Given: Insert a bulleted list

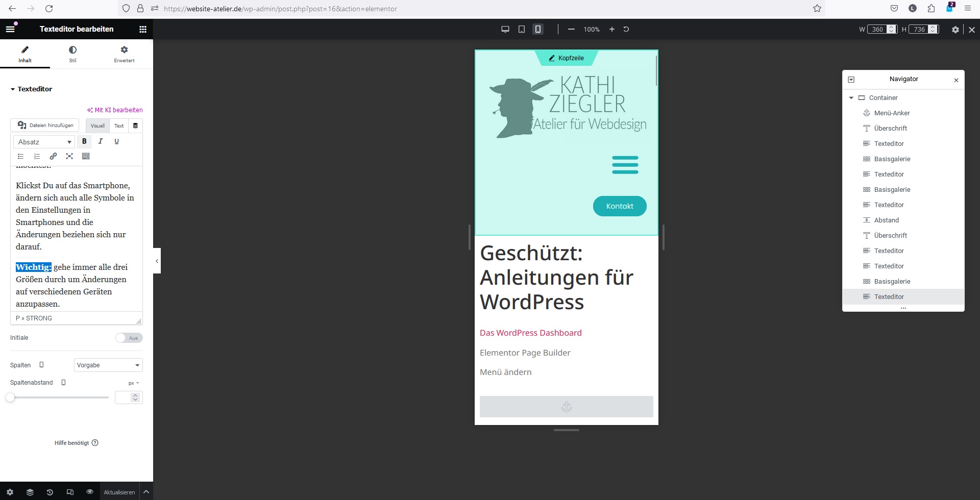Looking at the screenshot, I should (x=20, y=156).
